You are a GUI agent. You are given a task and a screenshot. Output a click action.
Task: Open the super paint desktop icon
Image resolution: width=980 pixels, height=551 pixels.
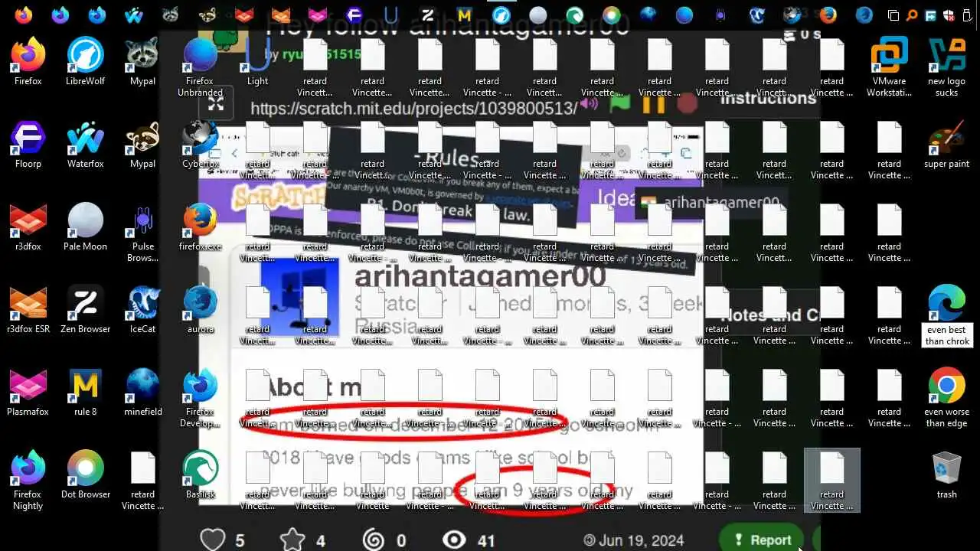946,144
